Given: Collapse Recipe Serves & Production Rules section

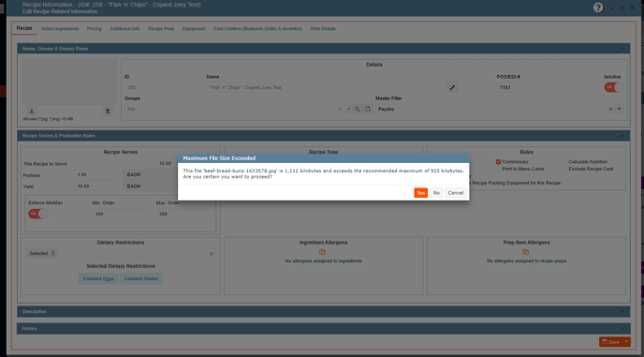Looking at the screenshot, I should click(622, 136).
